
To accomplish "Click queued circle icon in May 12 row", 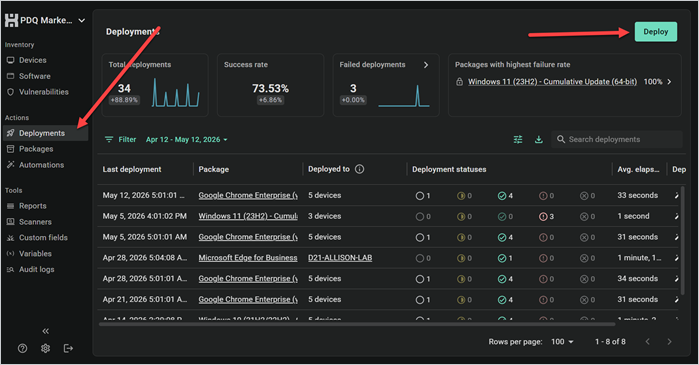I will (419, 196).
